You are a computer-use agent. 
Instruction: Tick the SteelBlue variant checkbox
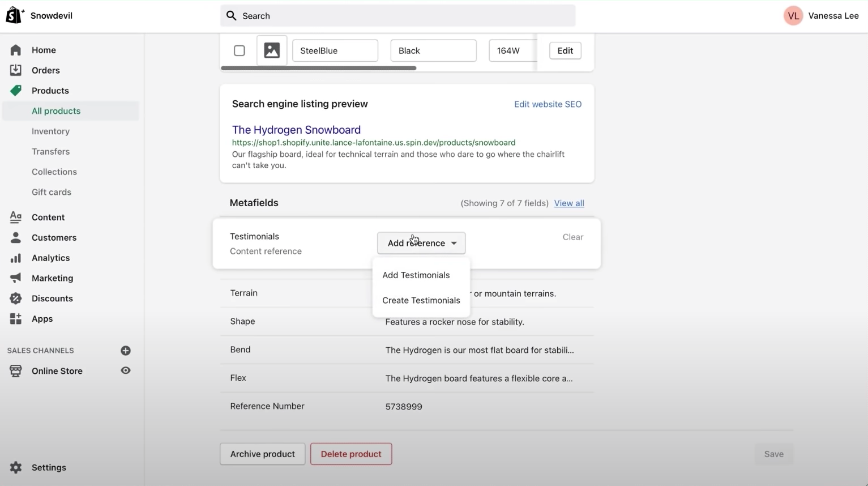(x=240, y=50)
